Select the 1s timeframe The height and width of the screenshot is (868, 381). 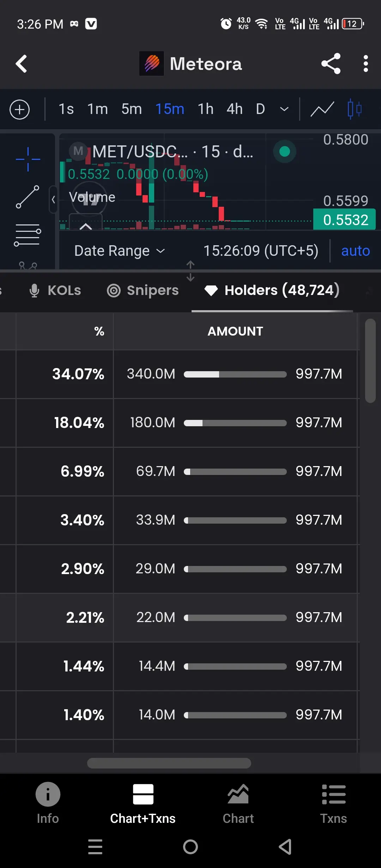(x=66, y=109)
